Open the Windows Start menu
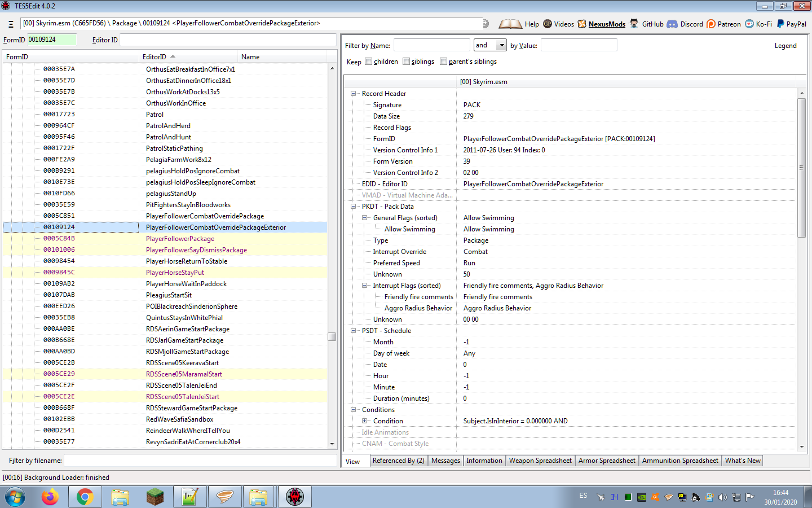This screenshot has height=508, width=812. tap(16, 497)
